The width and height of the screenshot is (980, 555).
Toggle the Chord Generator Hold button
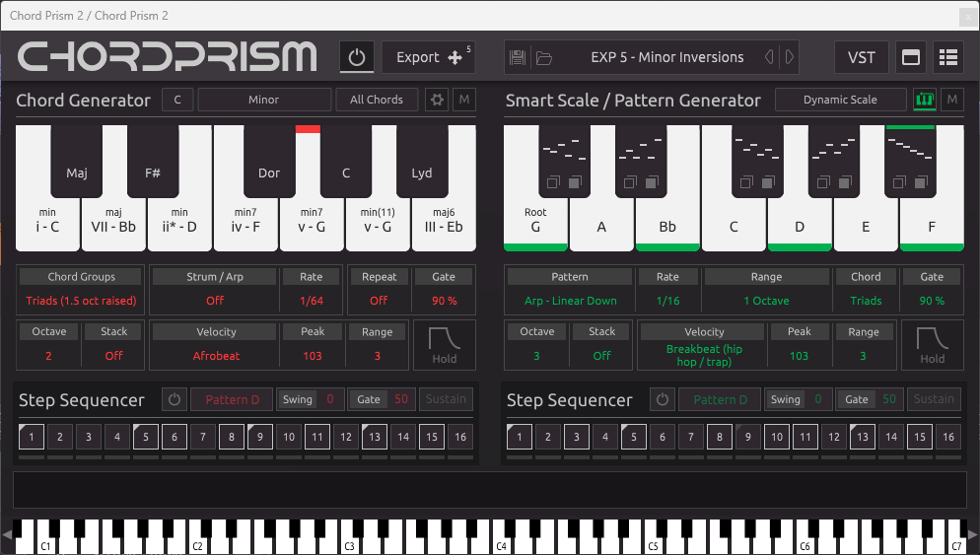(x=445, y=345)
